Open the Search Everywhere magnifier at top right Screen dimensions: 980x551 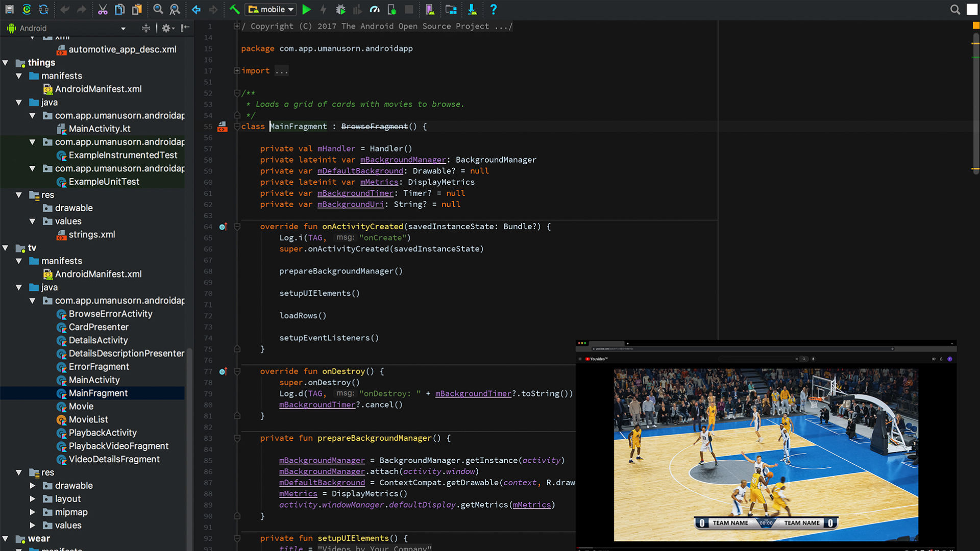click(955, 9)
